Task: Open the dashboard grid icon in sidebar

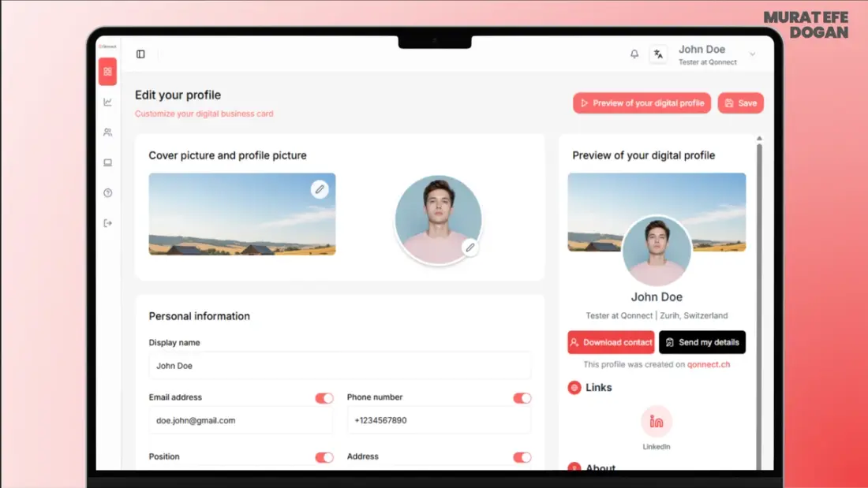Action: click(x=107, y=72)
